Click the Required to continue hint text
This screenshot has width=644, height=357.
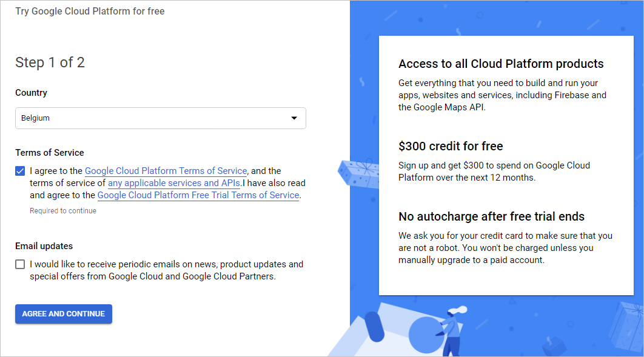[63, 211]
